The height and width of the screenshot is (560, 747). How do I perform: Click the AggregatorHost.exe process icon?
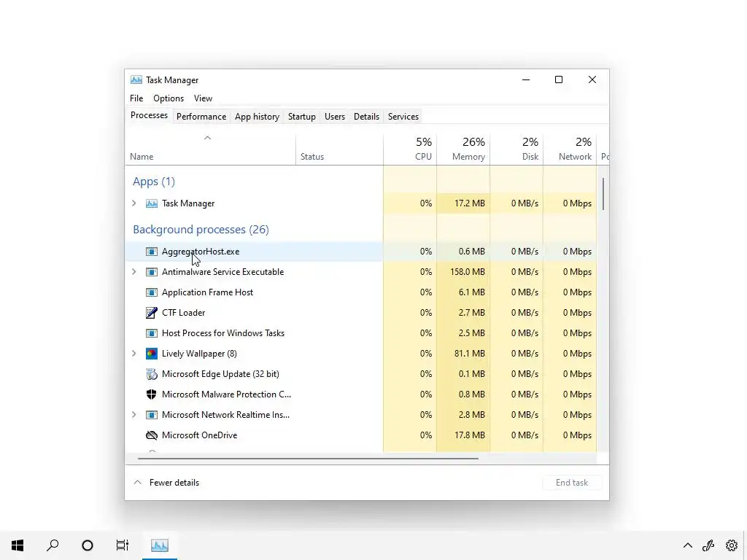[152, 252]
